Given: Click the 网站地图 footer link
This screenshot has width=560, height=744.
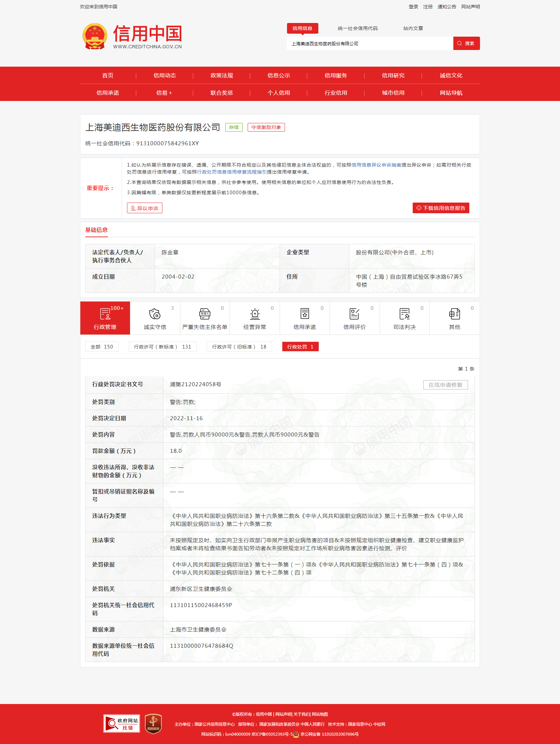Looking at the screenshot, I should coord(320,714).
